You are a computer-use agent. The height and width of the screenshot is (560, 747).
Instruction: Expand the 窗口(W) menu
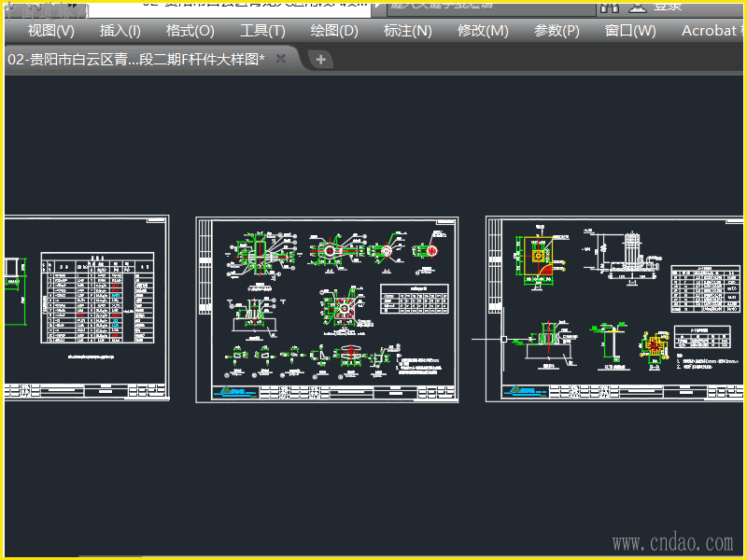click(630, 31)
